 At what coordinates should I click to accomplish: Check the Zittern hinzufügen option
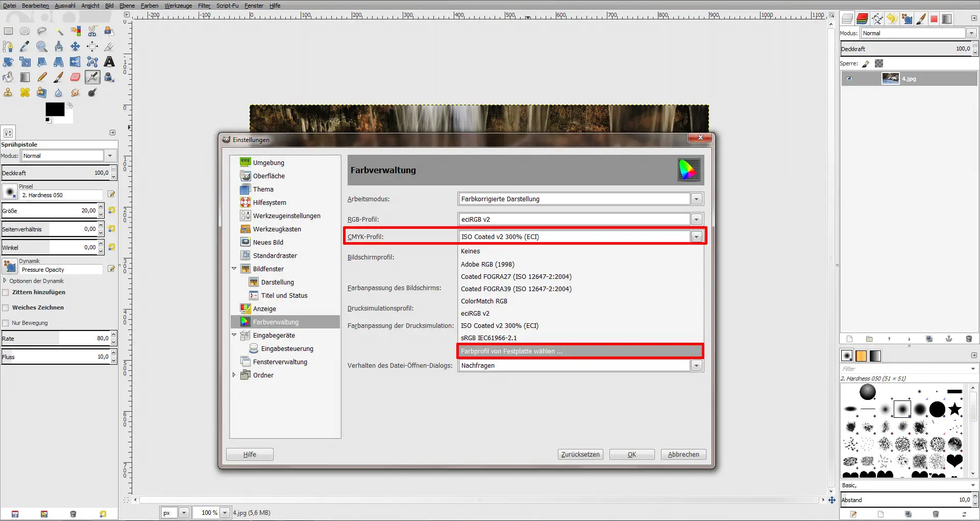(6, 292)
